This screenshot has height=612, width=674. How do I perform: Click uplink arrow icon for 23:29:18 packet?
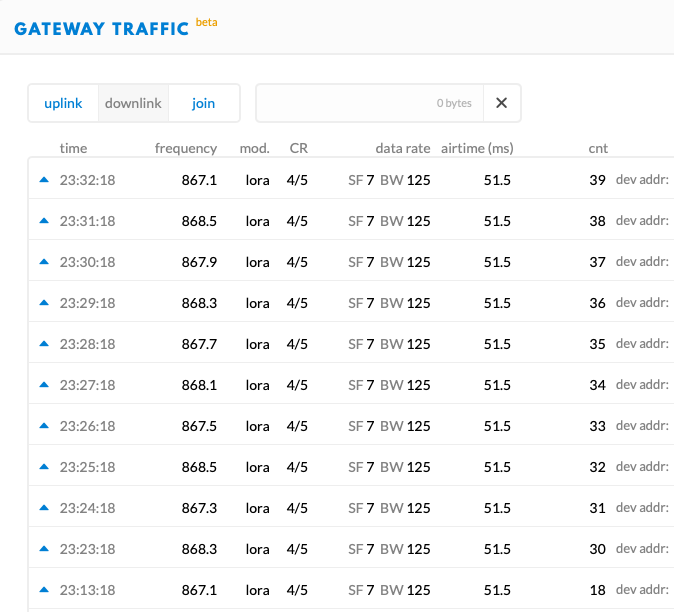click(x=44, y=303)
